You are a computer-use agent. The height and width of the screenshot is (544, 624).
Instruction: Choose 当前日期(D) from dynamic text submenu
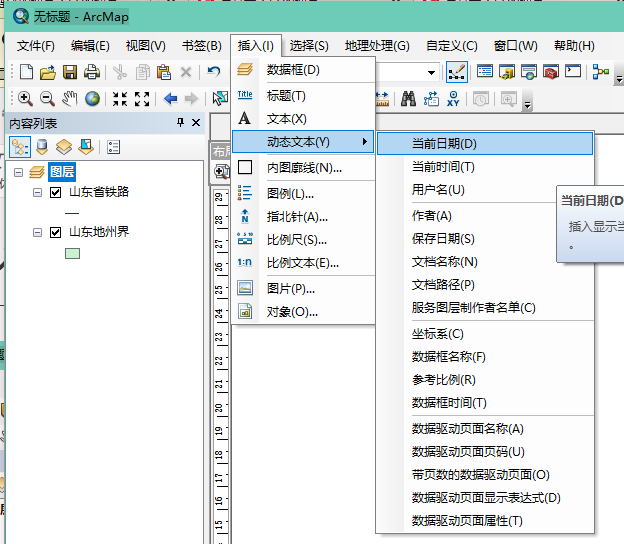[x=485, y=144]
